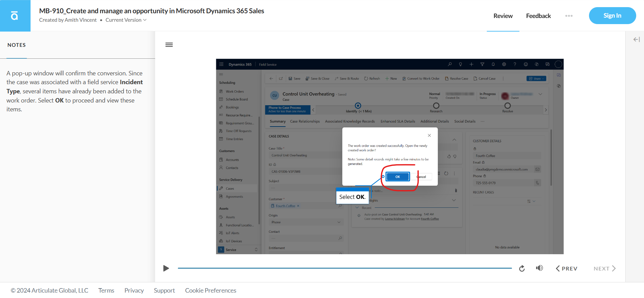Screen dimensions: 644x298
Task: Open Associated Knowledge Records tab
Action: pyautogui.click(x=350, y=121)
